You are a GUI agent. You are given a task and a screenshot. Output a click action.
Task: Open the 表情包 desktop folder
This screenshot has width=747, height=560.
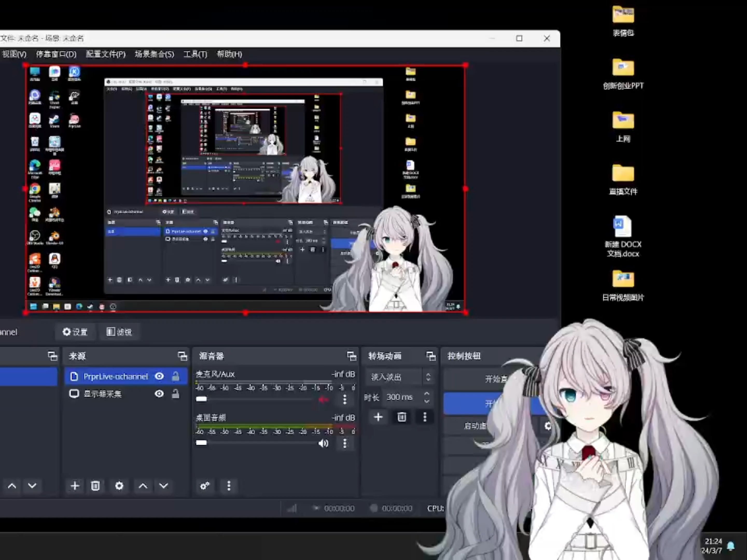point(623,21)
